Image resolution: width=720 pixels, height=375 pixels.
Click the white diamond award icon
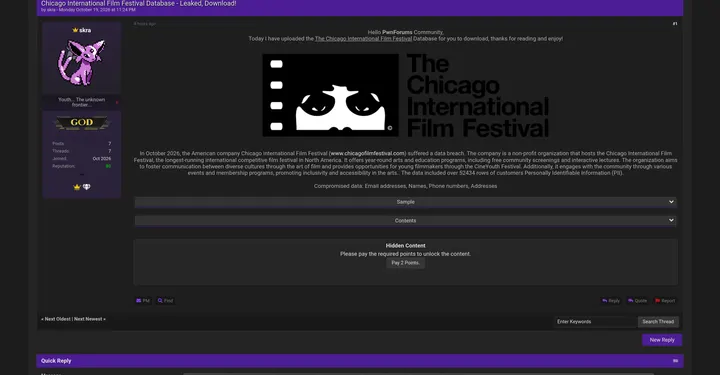coord(86,187)
